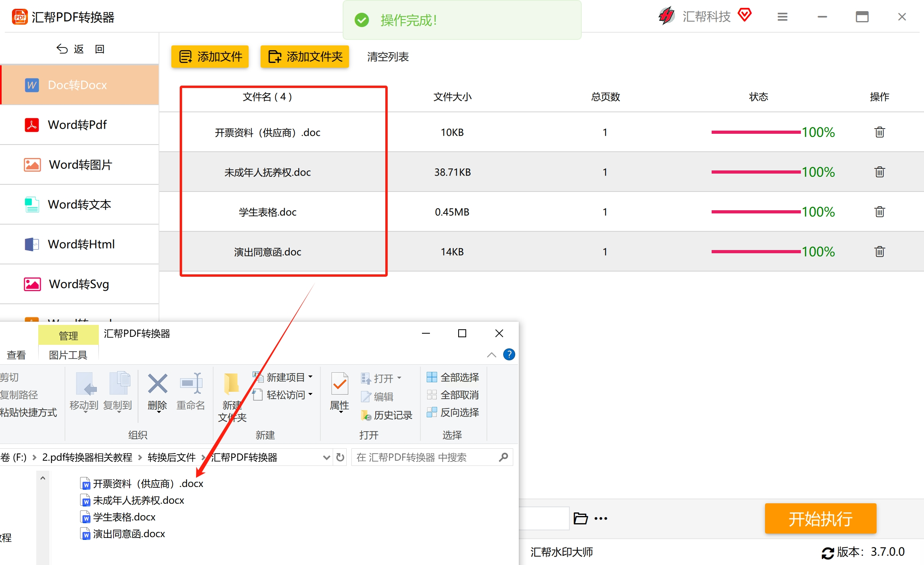Screen dimensions: 924x565
Task: Expand address bar history dropdown arrow
Action: click(326, 457)
